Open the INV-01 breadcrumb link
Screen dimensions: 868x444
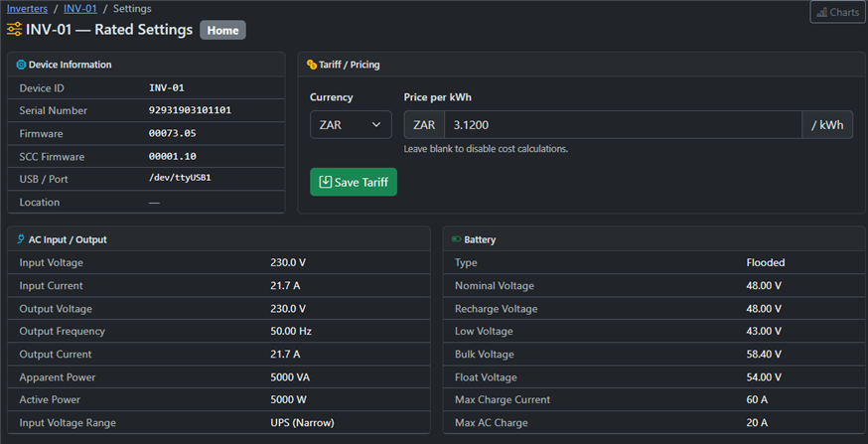[x=80, y=9]
